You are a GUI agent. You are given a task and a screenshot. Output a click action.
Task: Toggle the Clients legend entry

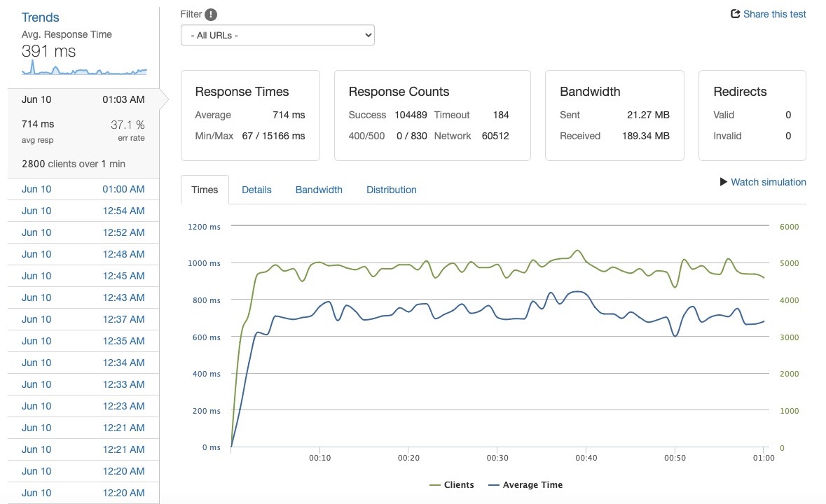452,485
